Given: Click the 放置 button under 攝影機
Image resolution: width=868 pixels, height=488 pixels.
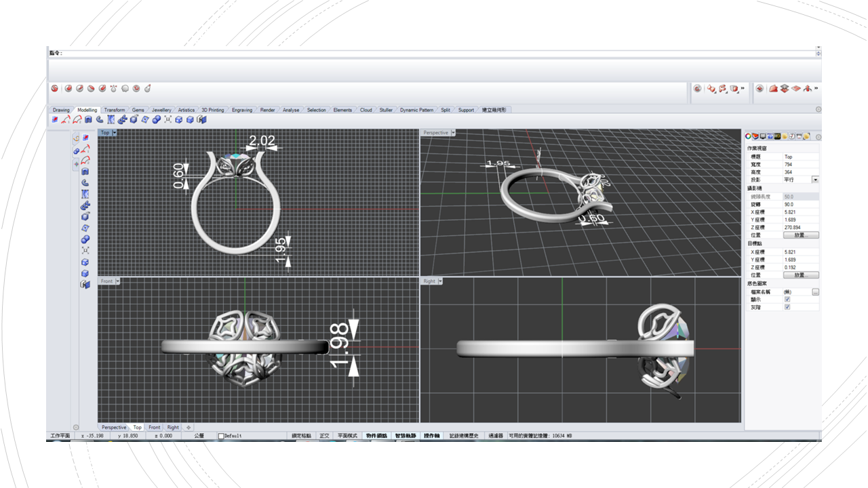Looking at the screenshot, I should coord(801,235).
